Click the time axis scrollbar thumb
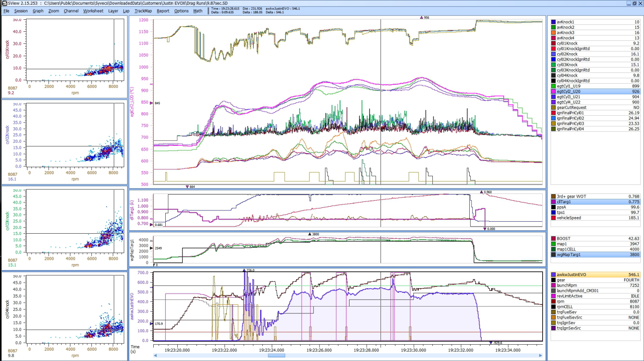 point(276,355)
